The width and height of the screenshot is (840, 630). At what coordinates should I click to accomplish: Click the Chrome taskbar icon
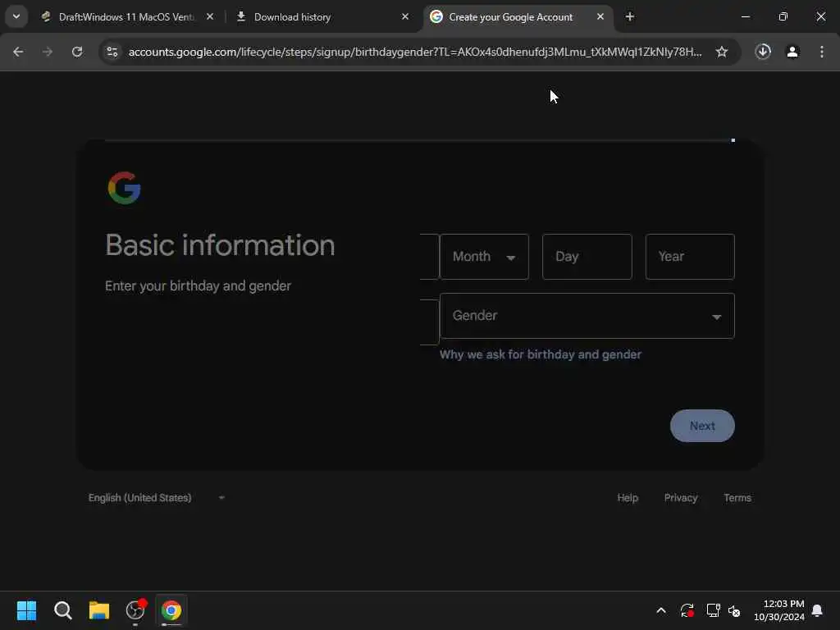[171, 610]
